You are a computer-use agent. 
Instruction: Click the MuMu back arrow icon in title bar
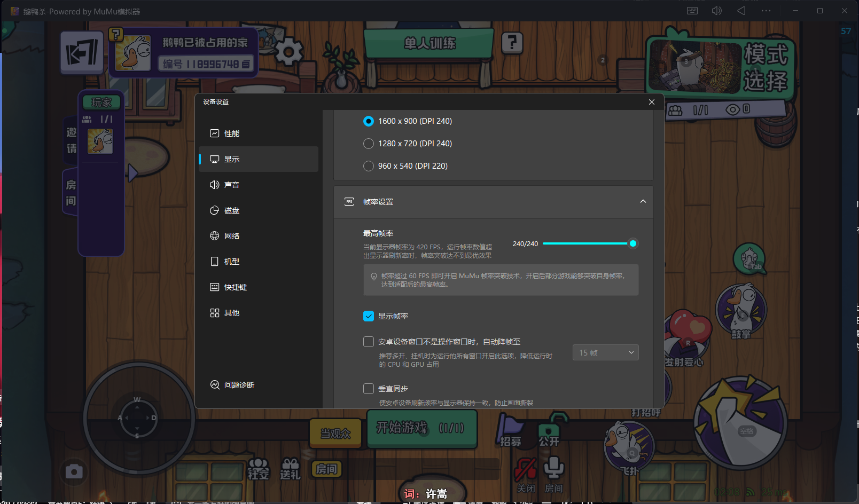tap(741, 11)
